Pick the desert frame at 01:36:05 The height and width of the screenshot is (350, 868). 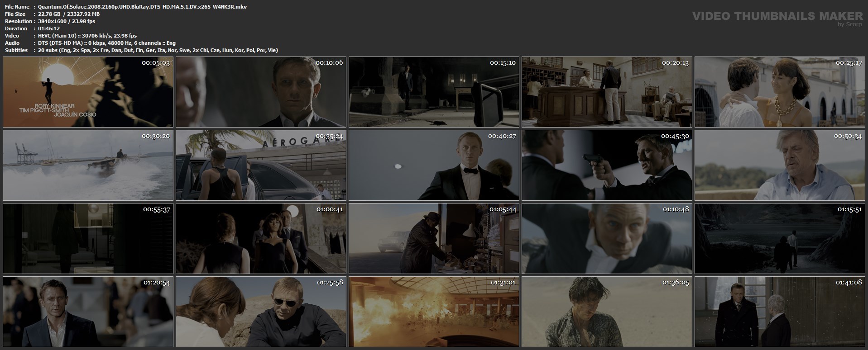click(607, 312)
